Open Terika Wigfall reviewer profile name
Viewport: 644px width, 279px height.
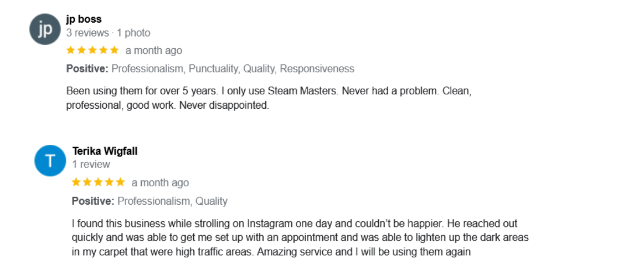(x=105, y=151)
